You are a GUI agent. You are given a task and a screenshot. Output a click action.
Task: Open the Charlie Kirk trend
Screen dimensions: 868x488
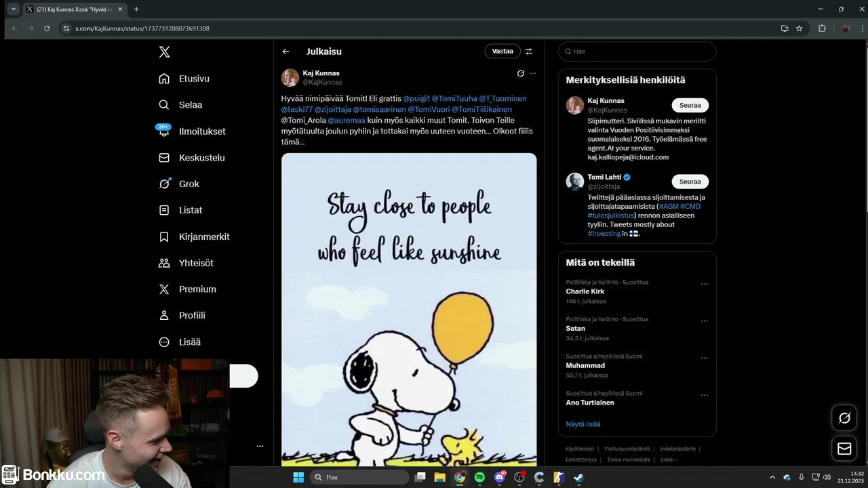[x=585, y=291]
